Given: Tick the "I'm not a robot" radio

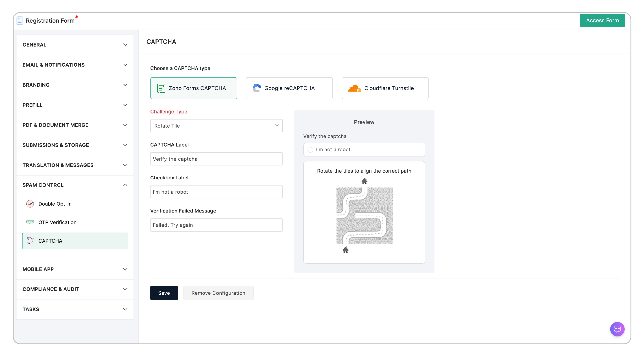Looking at the screenshot, I should [x=310, y=150].
